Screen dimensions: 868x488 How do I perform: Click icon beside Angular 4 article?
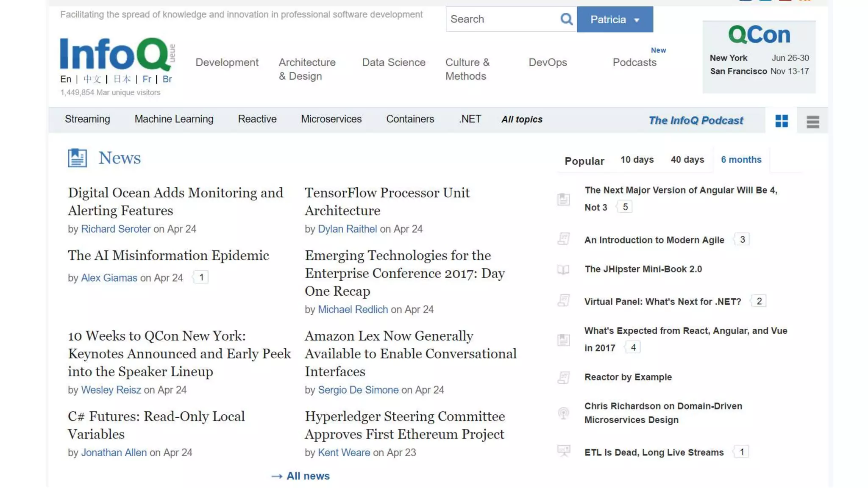point(563,199)
